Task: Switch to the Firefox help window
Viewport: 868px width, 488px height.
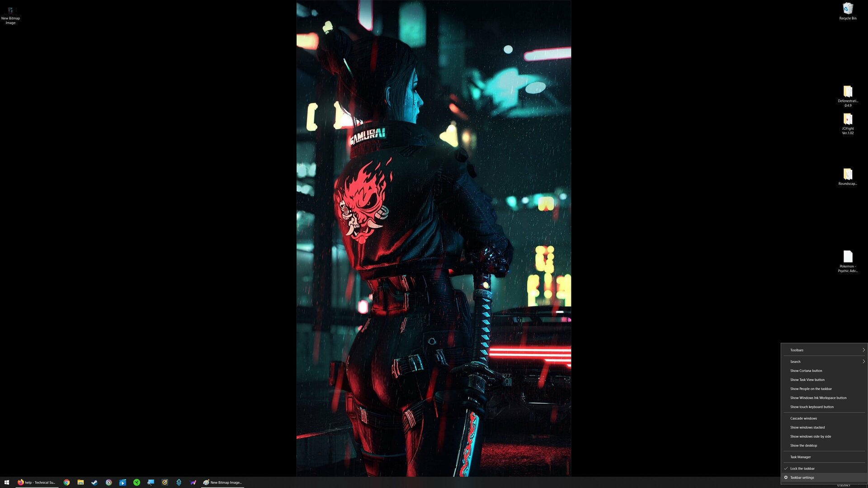Action: 37,482
